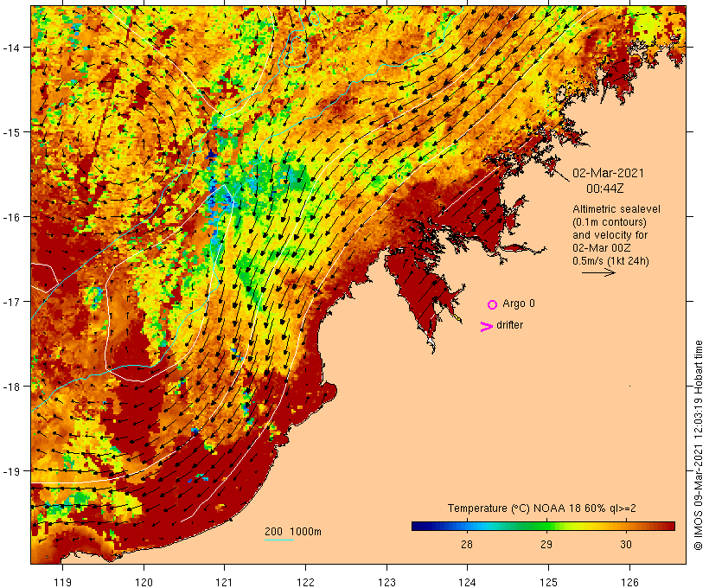Click the colorbar tick label 29
The height and width of the screenshot is (588, 709).
click(x=546, y=544)
